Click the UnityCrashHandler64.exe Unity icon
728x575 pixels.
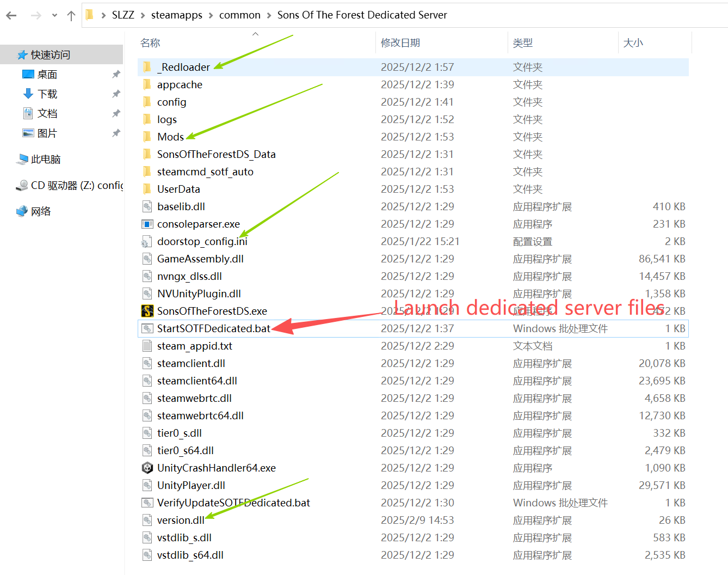[x=147, y=468]
